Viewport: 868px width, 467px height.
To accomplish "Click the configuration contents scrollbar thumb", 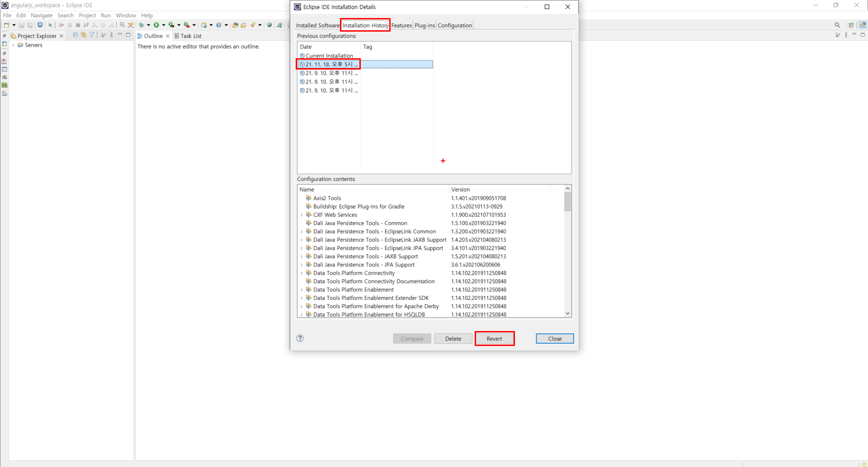I will pos(567,202).
